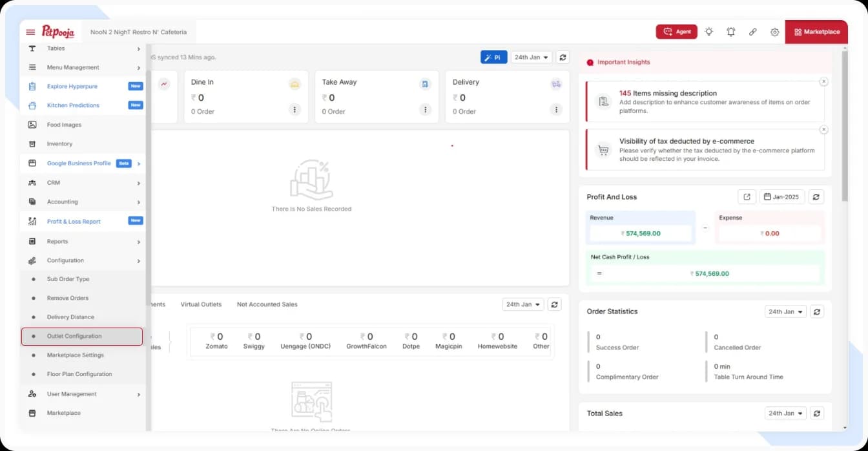The image size is (868, 451).
Task: Click Dine In three-dot options
Action: 294,110
